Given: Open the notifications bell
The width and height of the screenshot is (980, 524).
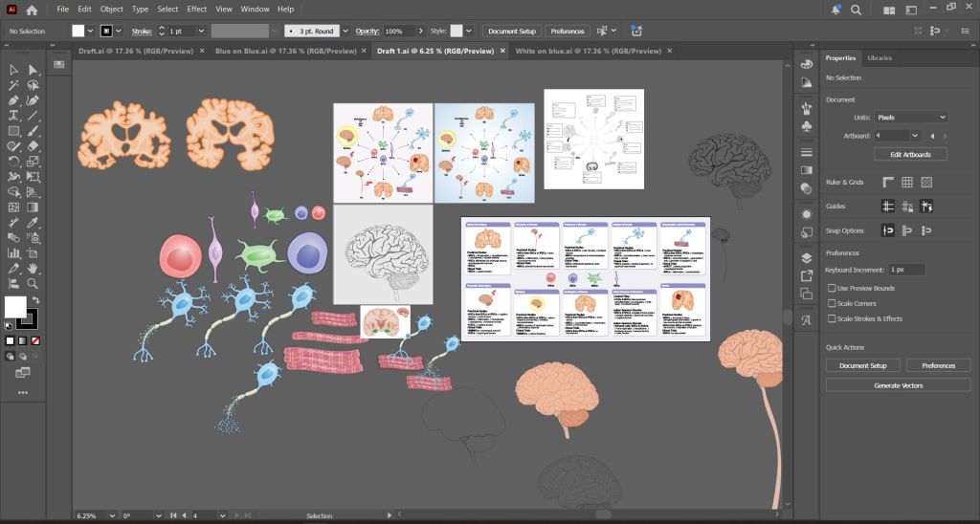Looking at the screenshot, I should pyautogui.click(x=836, y=10).
